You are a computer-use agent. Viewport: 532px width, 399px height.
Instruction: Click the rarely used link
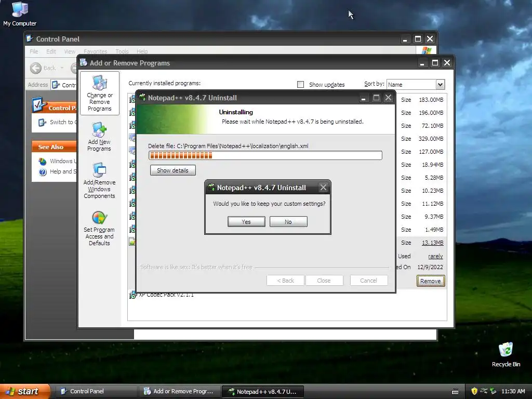coord(435,256)
